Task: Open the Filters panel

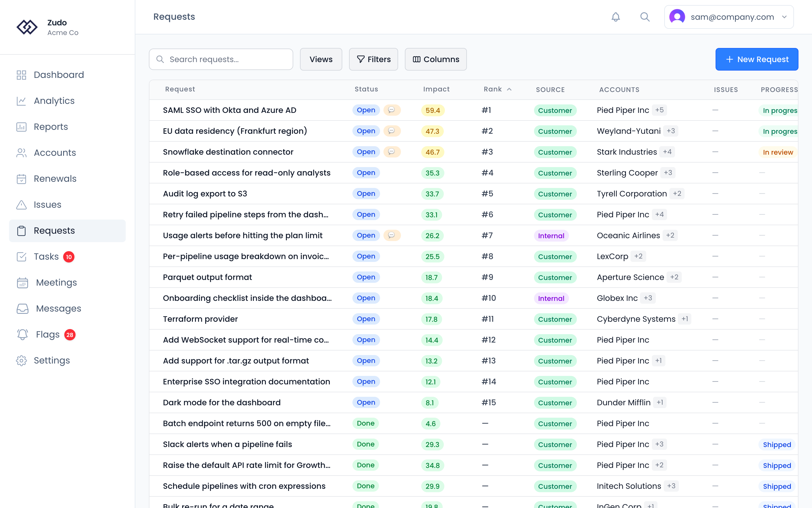Action: 374,59
